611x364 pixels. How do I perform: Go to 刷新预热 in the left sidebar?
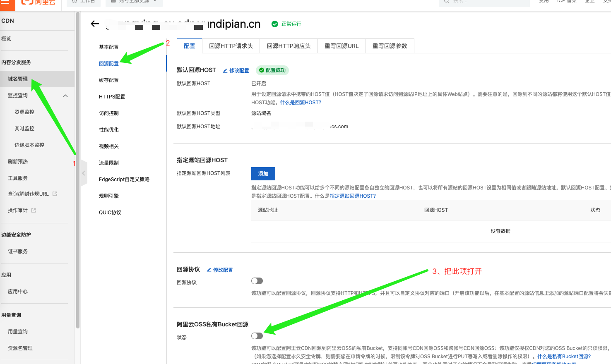18,162
